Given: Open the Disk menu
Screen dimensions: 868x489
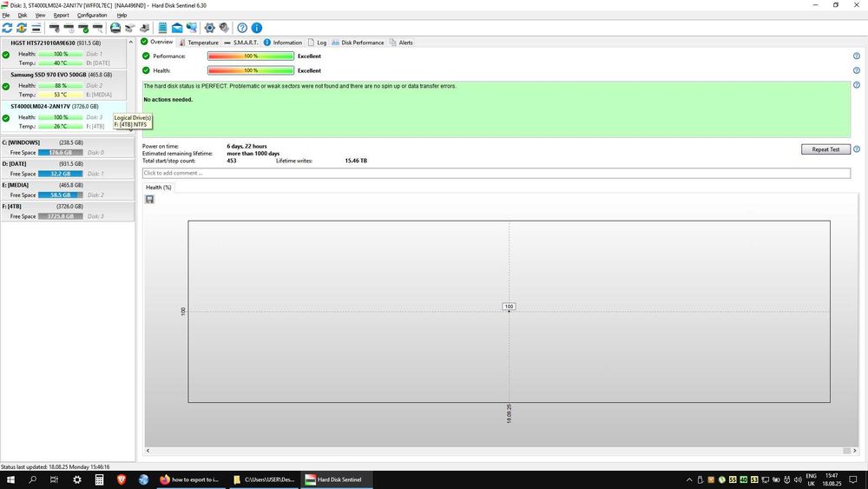Looking at the screenshot, I should [x=23, y=15].
